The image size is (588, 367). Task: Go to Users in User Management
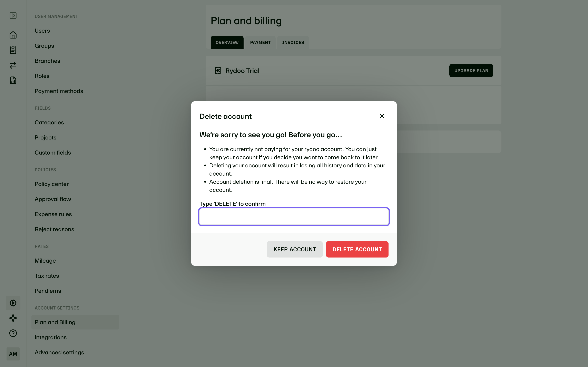[x=42, y=31]
